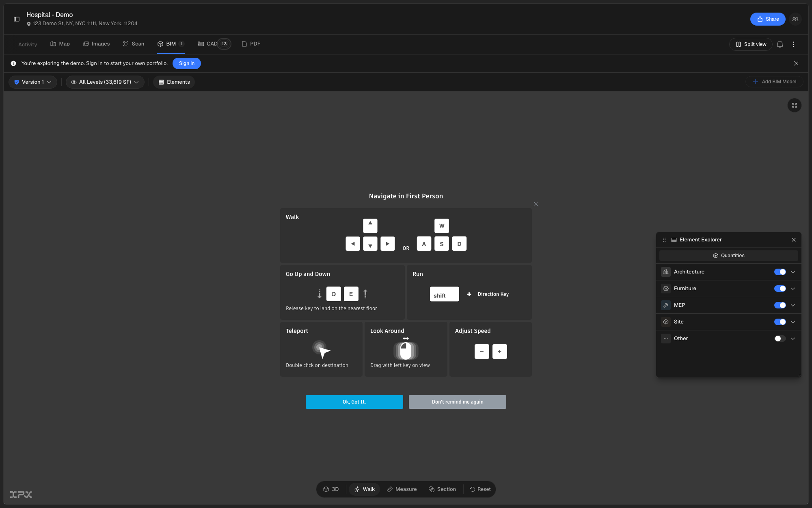This screenshot has height=508, width=812.
Task: Click the Q key icon
Action: [333, 294]
